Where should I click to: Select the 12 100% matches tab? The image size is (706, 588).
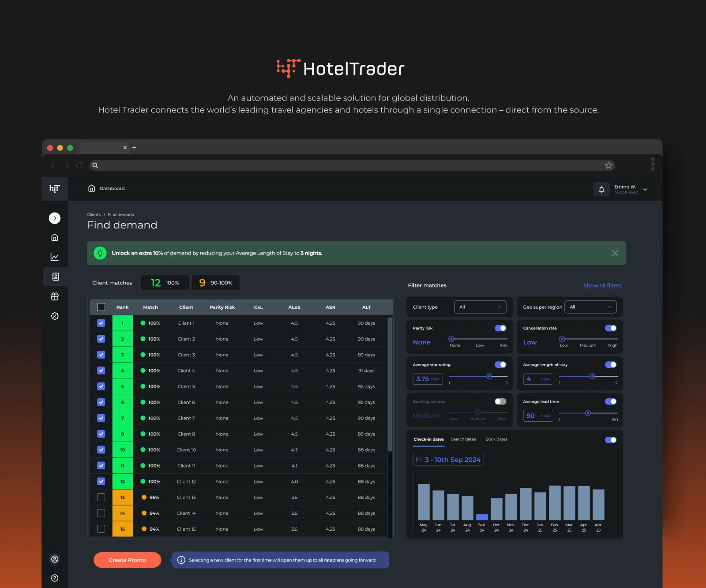[x=165, y=283]
